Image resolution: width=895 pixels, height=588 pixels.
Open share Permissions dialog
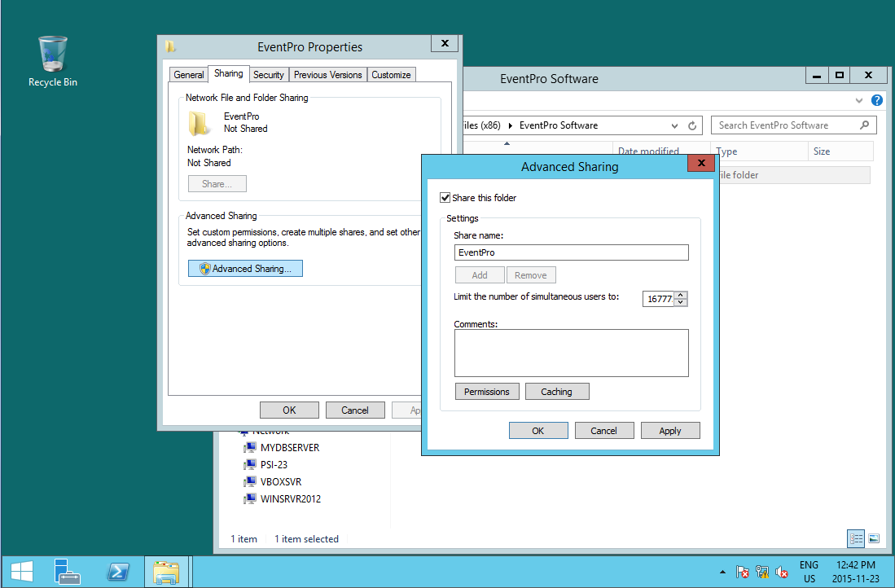pos(487,392)
